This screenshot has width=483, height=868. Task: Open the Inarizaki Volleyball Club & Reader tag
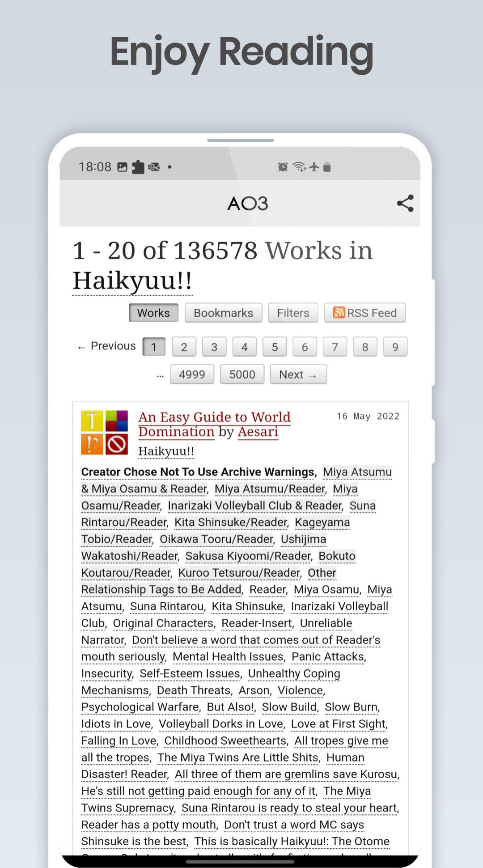pyautogui.click(x=255, y=506)
